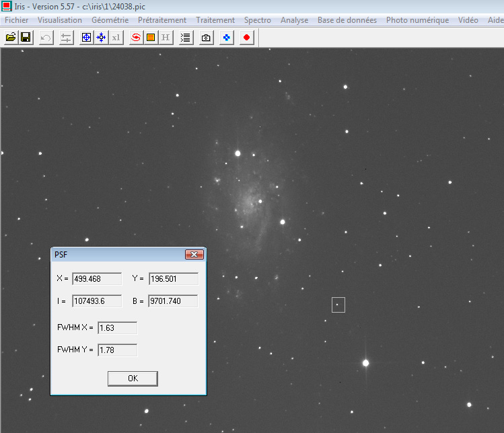Click the I intensity field showing 107493.6
504x433 pixels.
[97, 301]
